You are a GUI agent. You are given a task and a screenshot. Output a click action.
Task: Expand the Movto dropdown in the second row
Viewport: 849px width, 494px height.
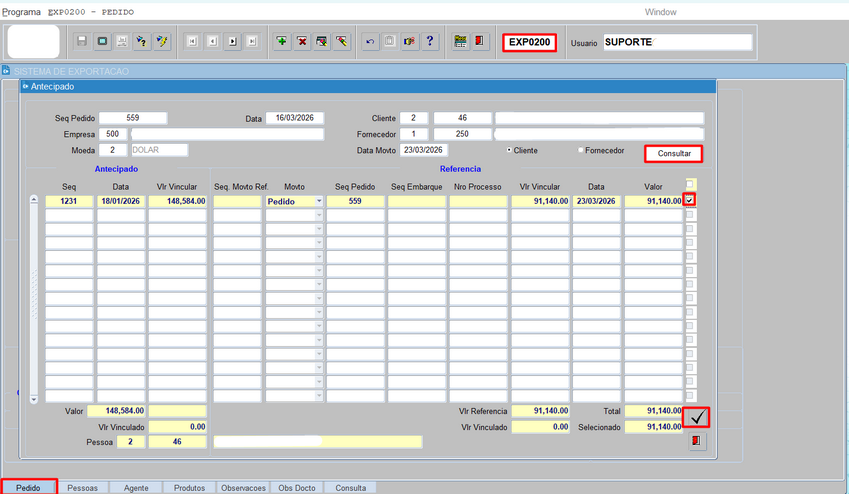pyautogui.click(x=319, y=215)
